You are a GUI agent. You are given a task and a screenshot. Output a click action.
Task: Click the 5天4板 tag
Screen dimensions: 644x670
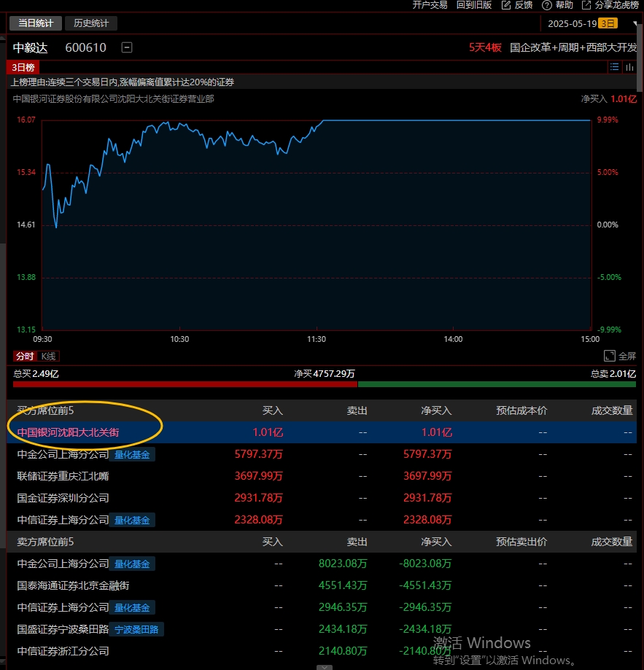pos(485,47)
